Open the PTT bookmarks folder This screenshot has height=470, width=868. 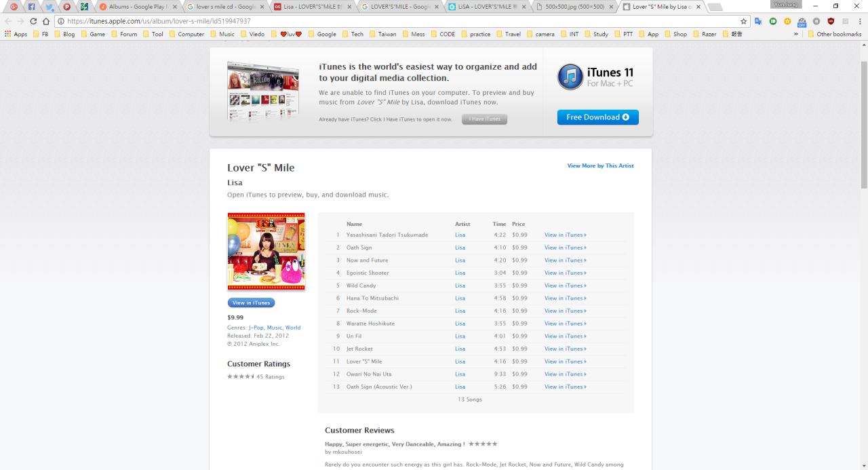click(623, 34)
